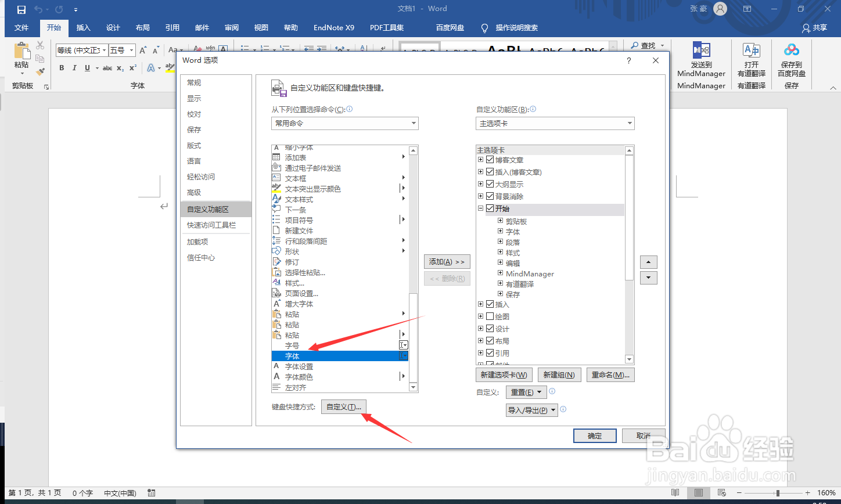
Task: Click the user account avatar icon
Action: (x=720, y=9)
